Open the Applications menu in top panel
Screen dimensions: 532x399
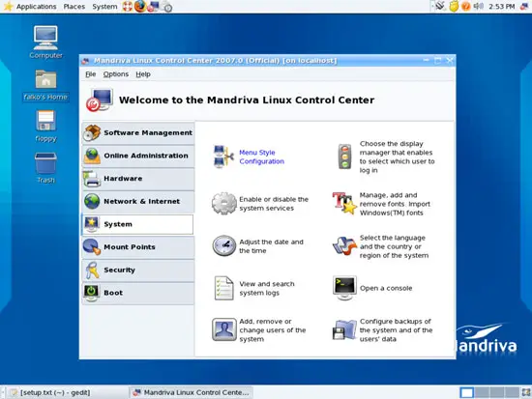click(x=37, y=7)
